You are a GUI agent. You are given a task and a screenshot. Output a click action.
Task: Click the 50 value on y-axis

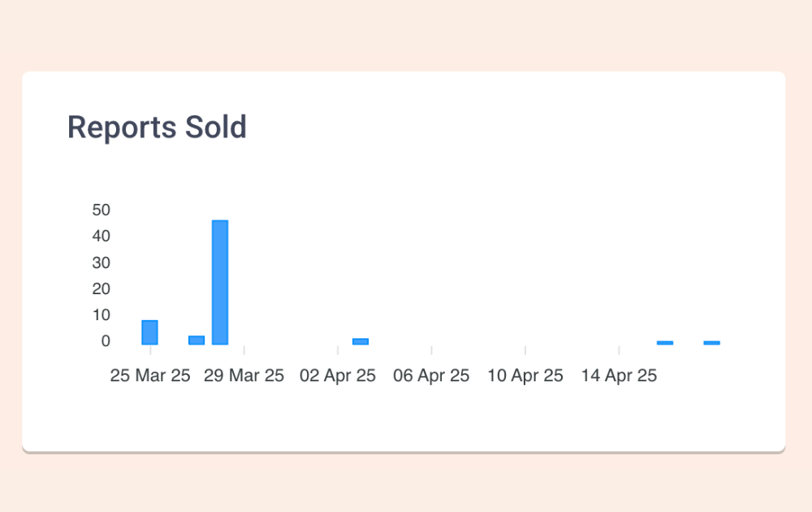click(101, 210)
